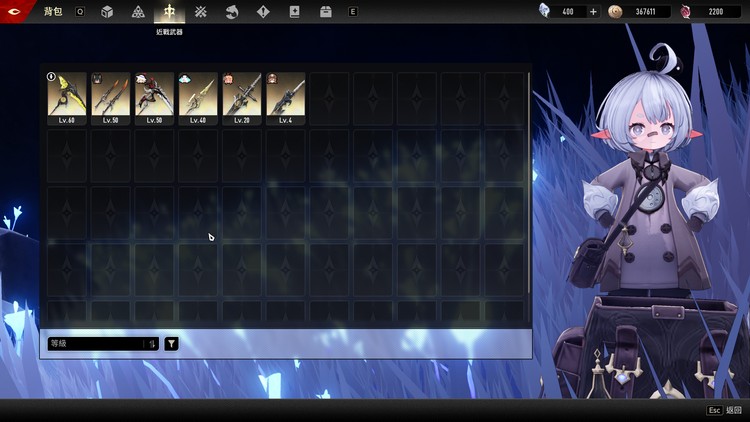Open the book category icon
The image size is (750, 422).
click(x=294, y=12)
